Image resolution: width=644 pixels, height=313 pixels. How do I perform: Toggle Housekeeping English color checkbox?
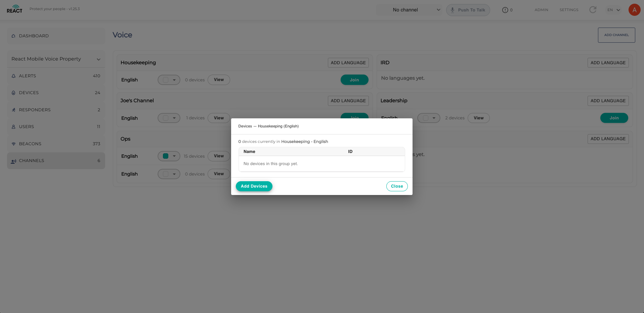[166, 80]
